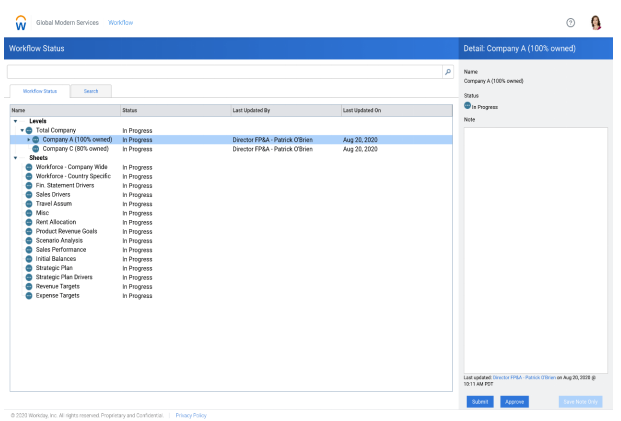Open Global Modern Services header item
The height and width of the screenshot is (421, 621).
click(x=67, y=23)
